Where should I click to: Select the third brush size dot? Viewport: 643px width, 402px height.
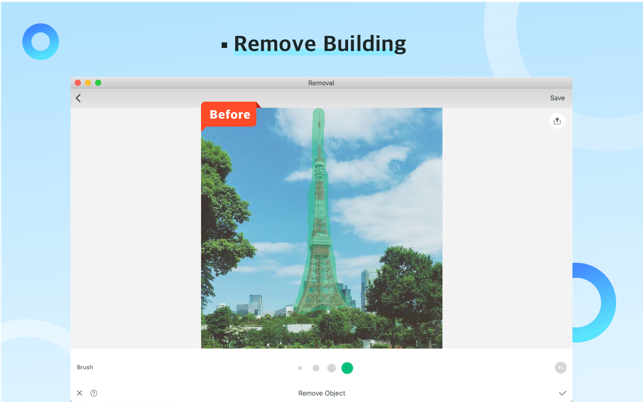coord(331,368)
